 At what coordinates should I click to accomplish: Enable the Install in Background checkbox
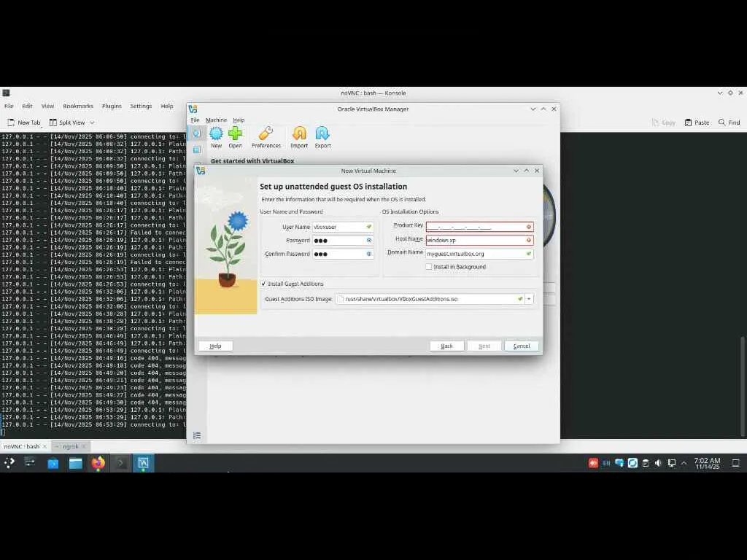[429, 267]
